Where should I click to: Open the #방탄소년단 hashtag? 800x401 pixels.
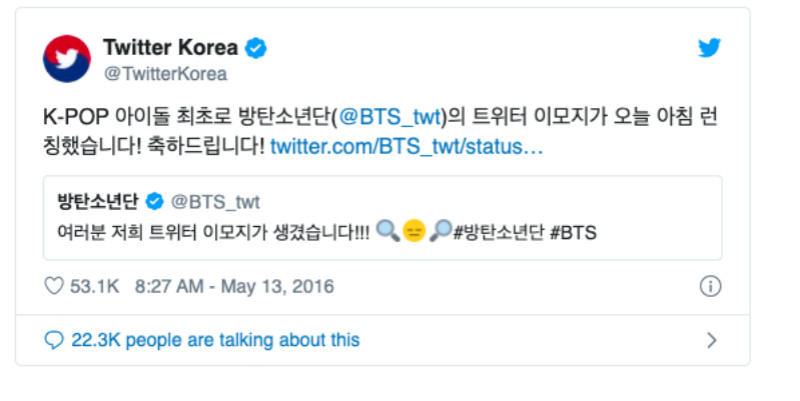click(x=496, y=232)
